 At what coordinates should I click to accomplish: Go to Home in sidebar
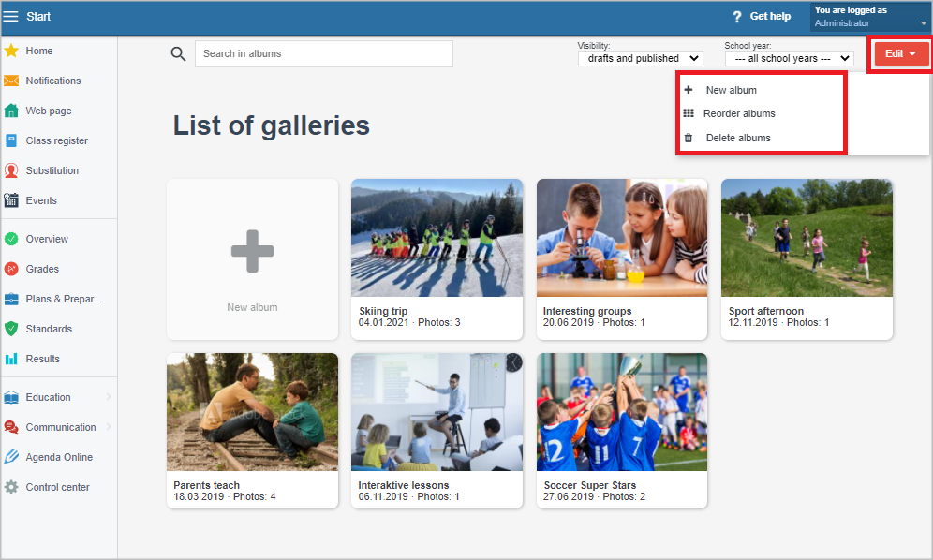pos(39,51)
